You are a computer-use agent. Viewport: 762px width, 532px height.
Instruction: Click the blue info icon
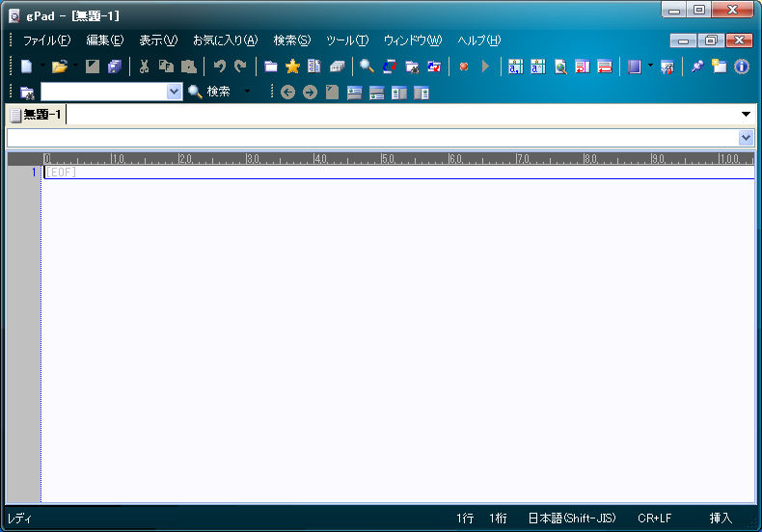click(x=742, y=66)
